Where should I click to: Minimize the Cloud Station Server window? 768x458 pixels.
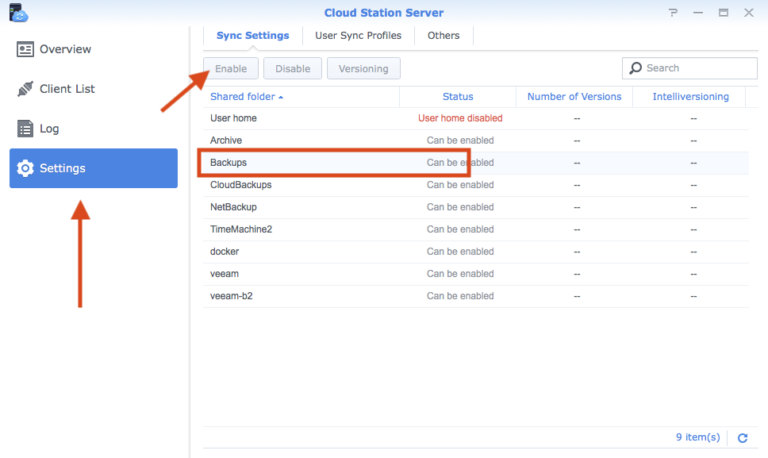(x=698, y=13)
